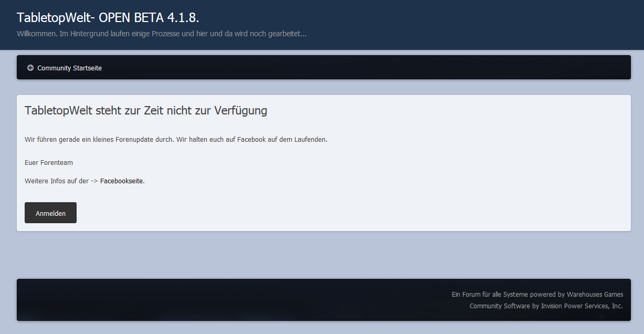Open the Community Startseite link

(x=69, y=68)
